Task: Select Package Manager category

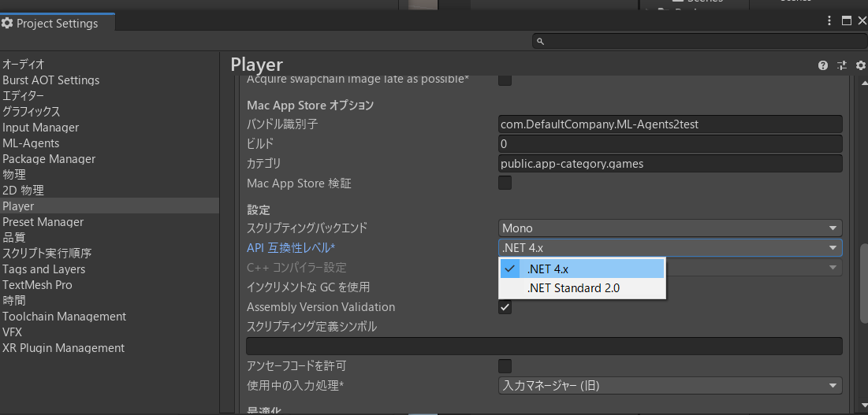Action: pyautogui.click(x=110, y=158)
